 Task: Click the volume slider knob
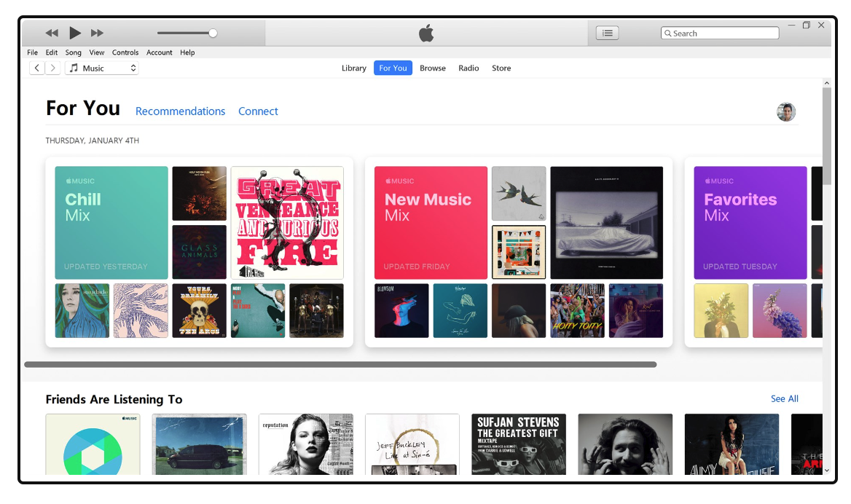[213, 33]
